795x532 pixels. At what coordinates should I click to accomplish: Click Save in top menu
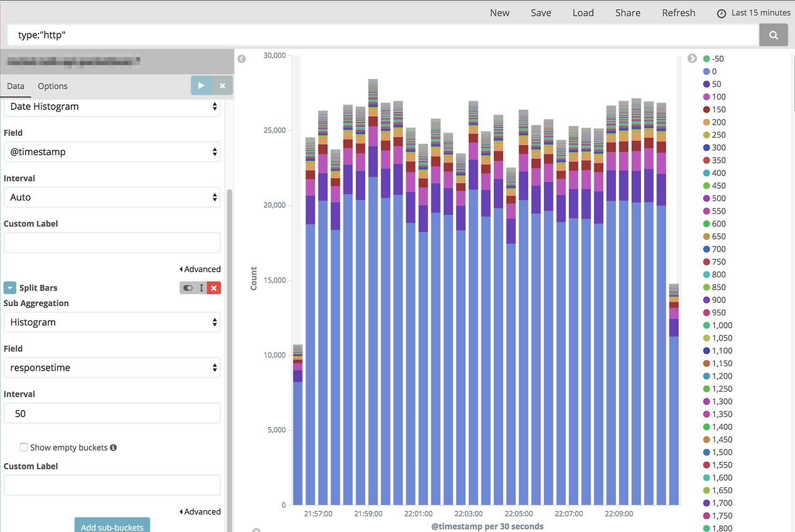coord(540,13)
